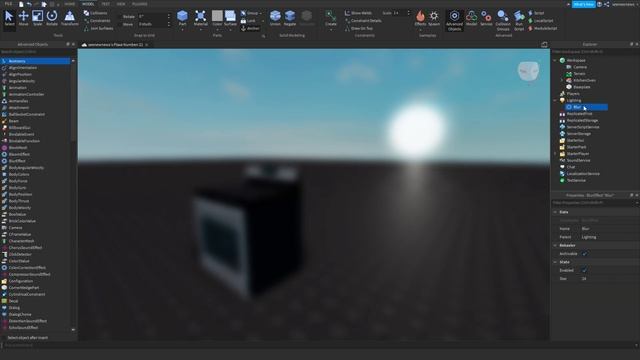Click the Model insert icon
640x360 pixels.
471,18
